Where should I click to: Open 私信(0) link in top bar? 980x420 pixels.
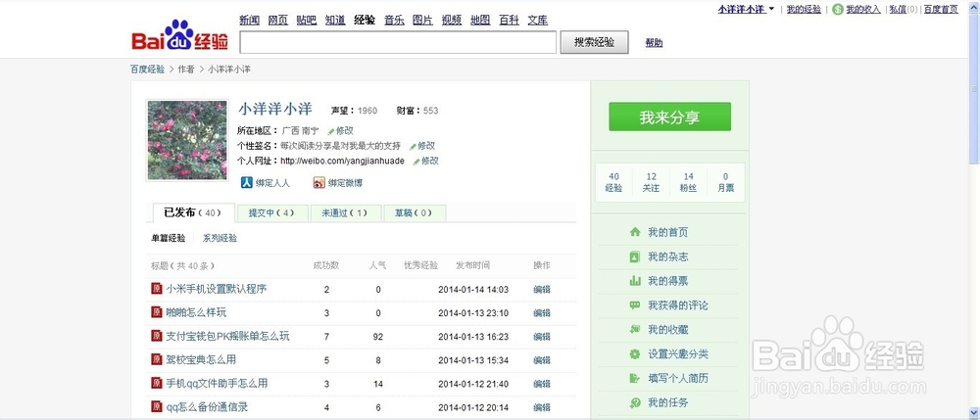pyautogui.click(x=904, y=9)
